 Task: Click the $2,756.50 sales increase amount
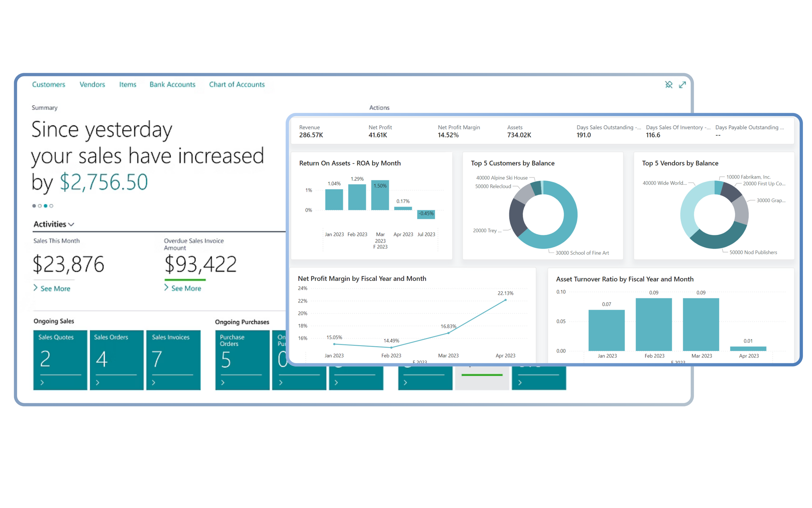coord(104,182)
